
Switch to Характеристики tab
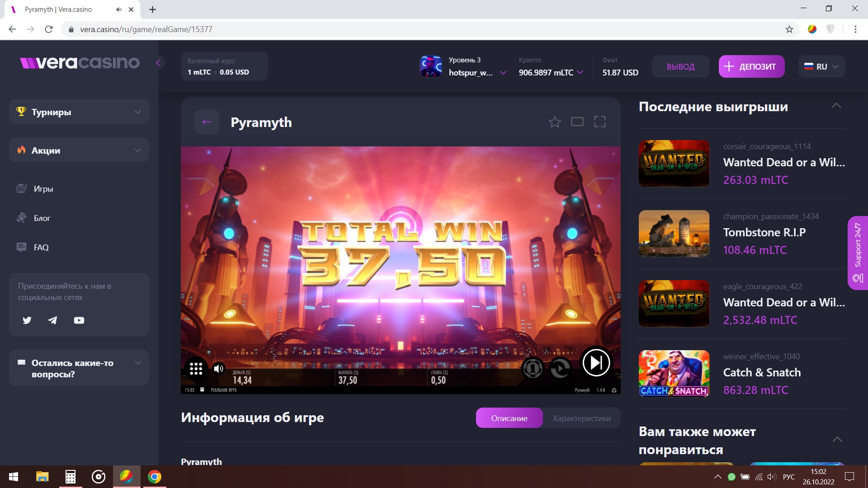581,418
